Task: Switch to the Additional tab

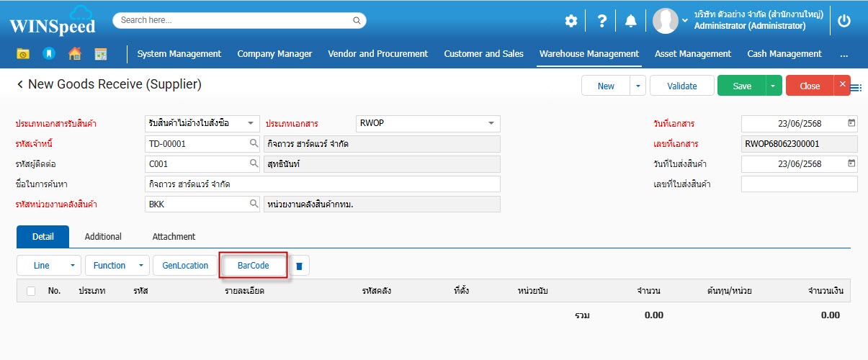Action: pos(103,236)
